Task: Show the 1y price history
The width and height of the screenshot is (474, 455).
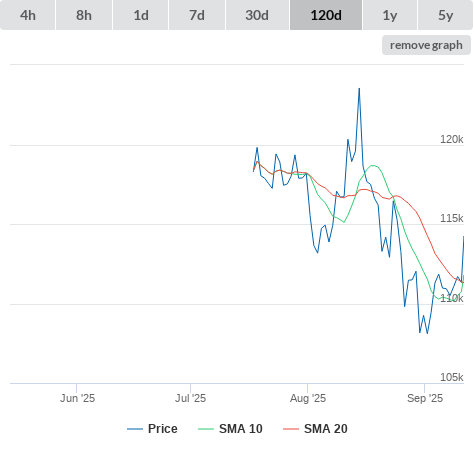Action: (390, 15)
